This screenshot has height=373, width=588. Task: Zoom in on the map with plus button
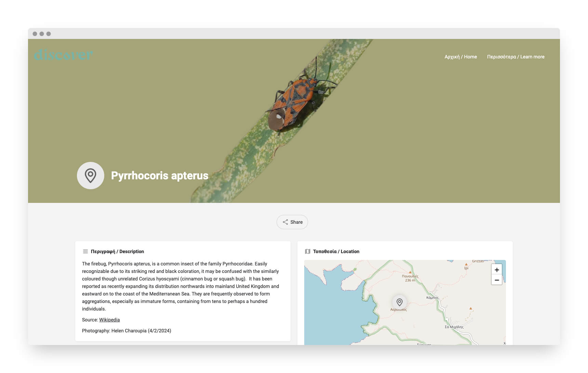tap(497, 270)
